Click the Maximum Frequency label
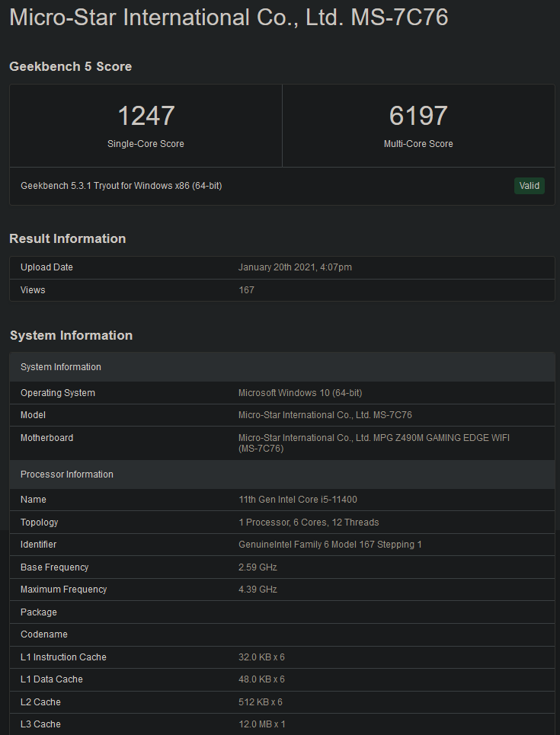This screenshot has width=560, height=735. (x=64, y=590)
